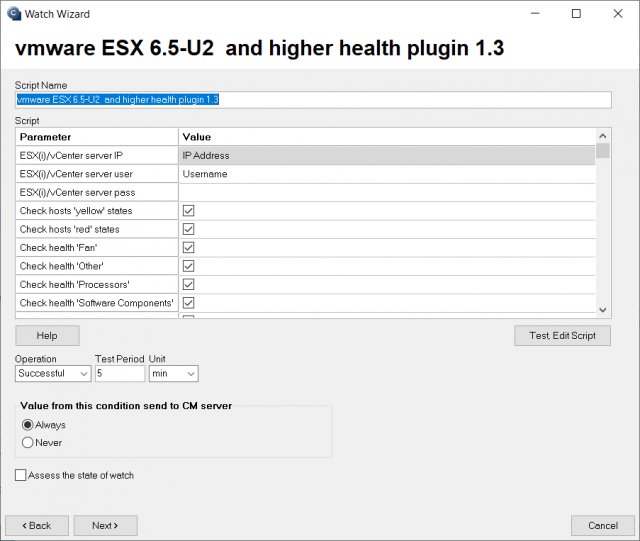Viewport: 640px width, 541px height.
Task: Click the script table scroll up arrow
Action: tap(603, 136)
